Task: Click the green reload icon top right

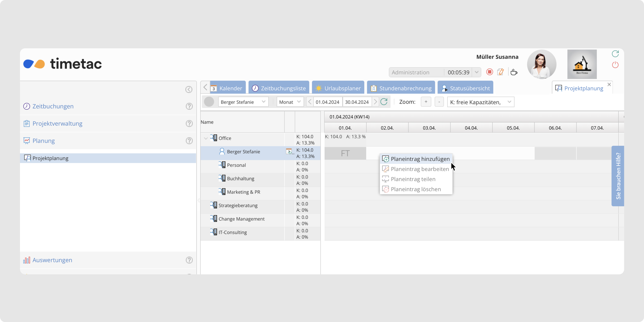Action: tap(615, 53)
